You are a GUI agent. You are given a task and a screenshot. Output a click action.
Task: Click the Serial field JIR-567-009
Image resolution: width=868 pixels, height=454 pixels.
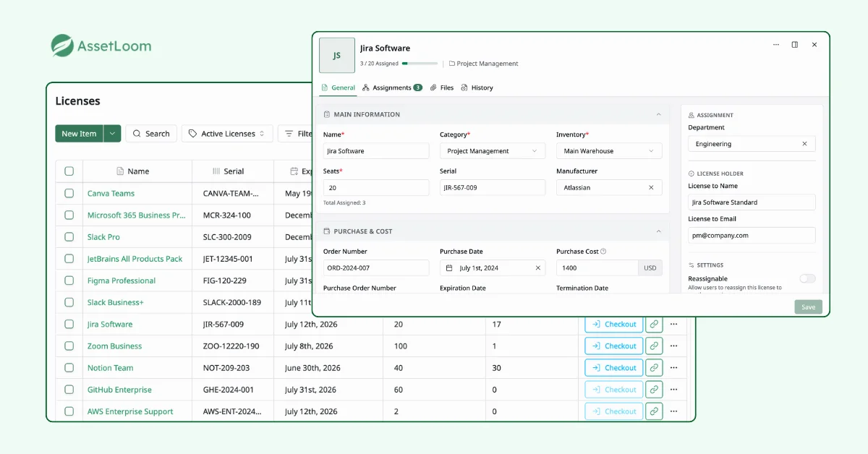pyautogui.click(x=493, y=187)
